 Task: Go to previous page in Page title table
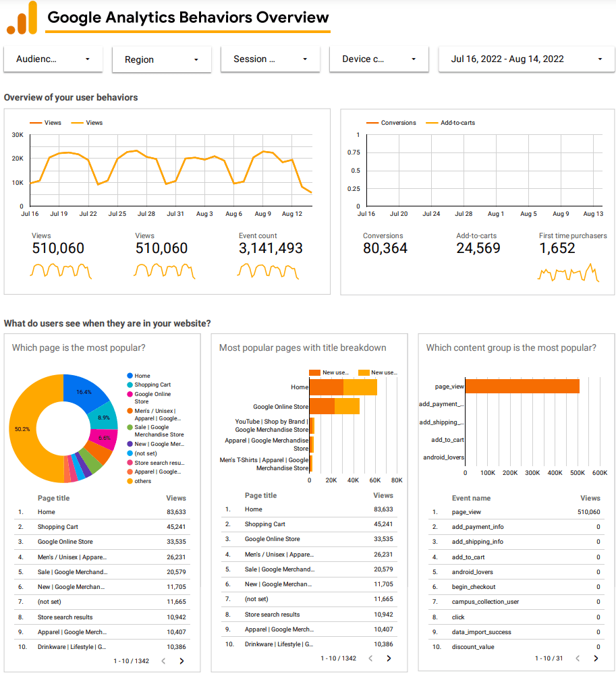(163, 661)
